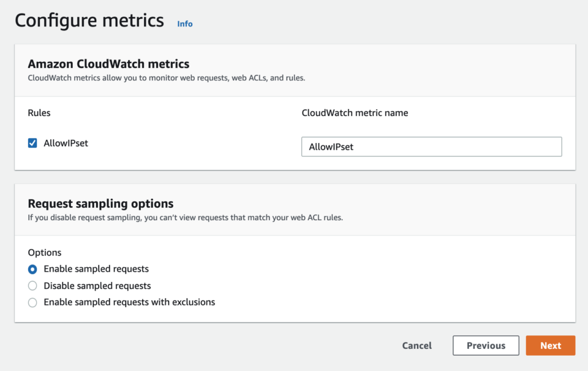Click the 'Enable sampled requests with exclusions' label
The width and height of the screenshot is (588, 371).
click(x=129, y=302)
